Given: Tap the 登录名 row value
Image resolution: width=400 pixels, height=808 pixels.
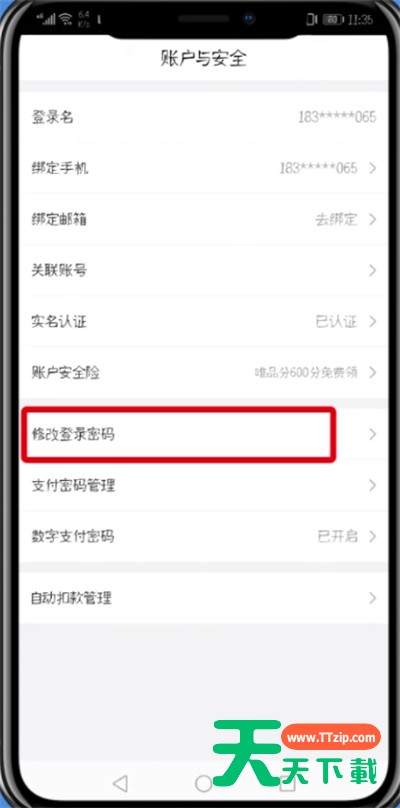Looking at the screenshot, I should pyautogui.click(x=337, y=117).
